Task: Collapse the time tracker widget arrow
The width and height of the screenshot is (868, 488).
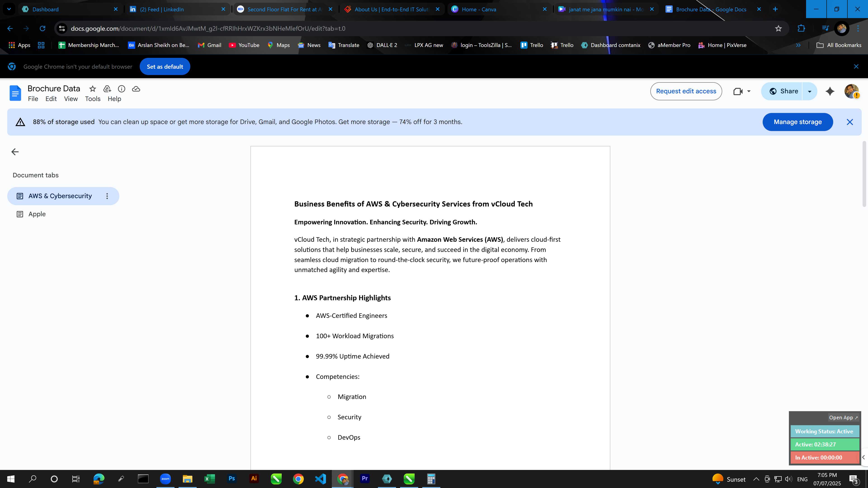Action: (x=864, y=457)
